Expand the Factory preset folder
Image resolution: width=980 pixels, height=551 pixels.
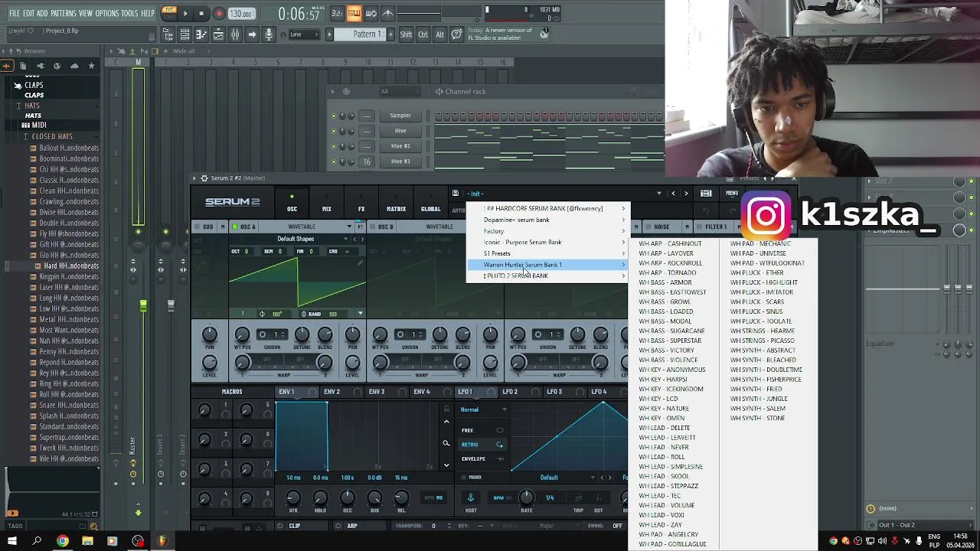(547, 231)
